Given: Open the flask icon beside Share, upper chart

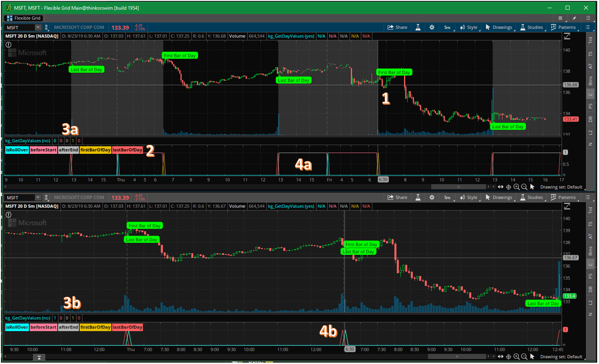Looking at the screenshot, I should point(418,28).
